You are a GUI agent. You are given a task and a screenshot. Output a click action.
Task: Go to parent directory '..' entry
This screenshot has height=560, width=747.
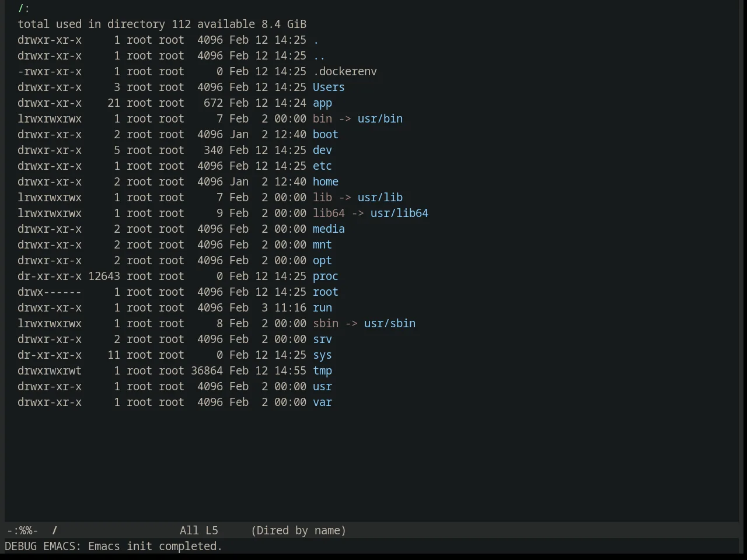(319, 55)
